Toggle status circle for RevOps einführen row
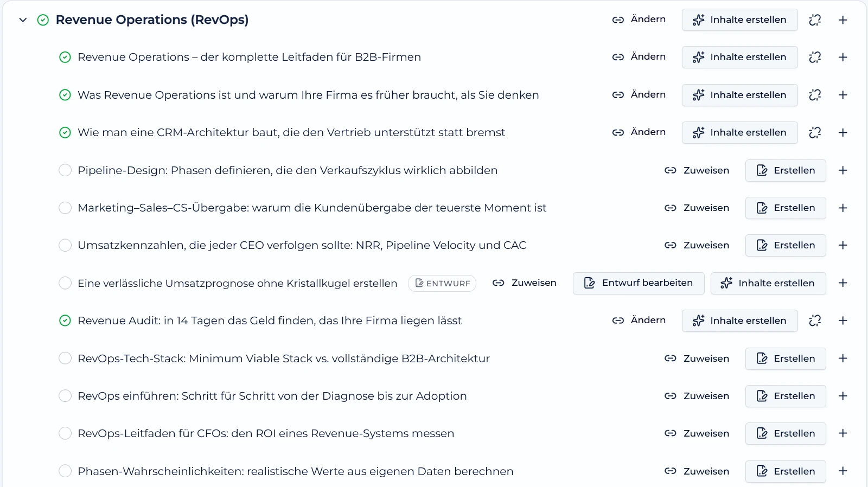Viewport: 868px width, 487px height. click(65, 396)
